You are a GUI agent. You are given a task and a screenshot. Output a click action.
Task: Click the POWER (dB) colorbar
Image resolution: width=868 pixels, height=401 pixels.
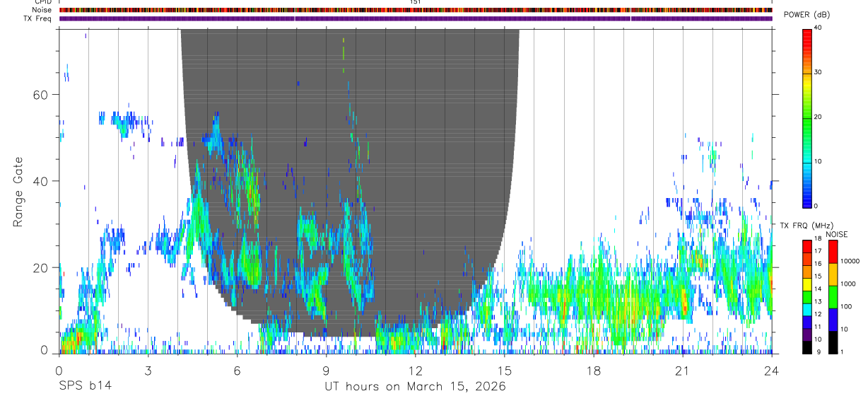click(x=807, y=117)
